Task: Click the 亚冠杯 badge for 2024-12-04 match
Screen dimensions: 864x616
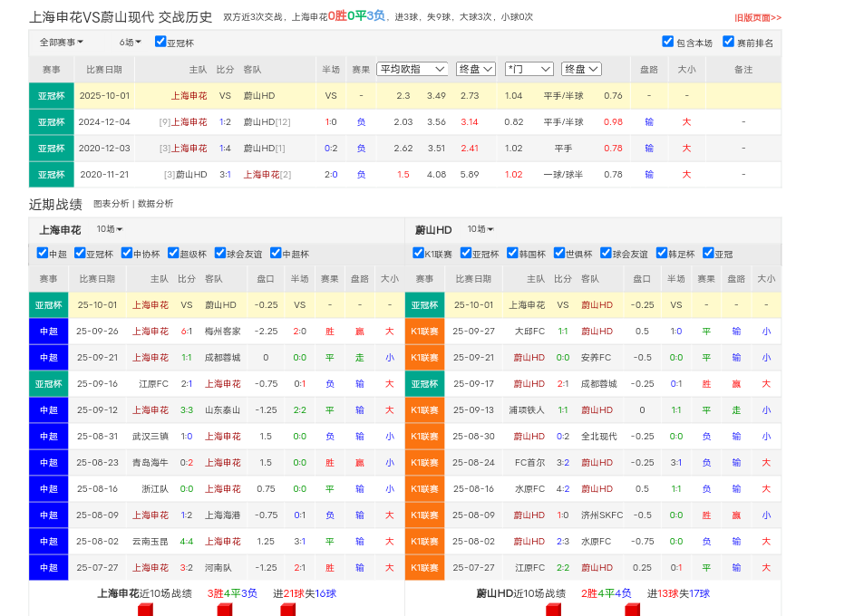Action: pyautogui.click(x=50, y=122)
